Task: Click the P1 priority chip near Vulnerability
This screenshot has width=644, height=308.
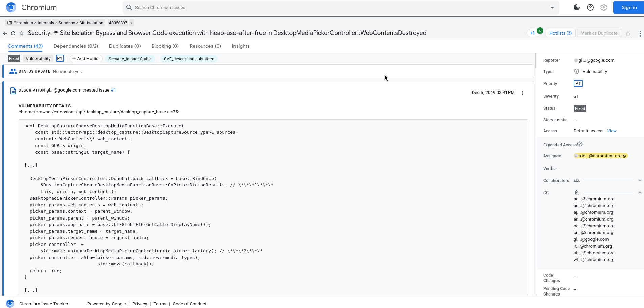Action: point(60,58)
